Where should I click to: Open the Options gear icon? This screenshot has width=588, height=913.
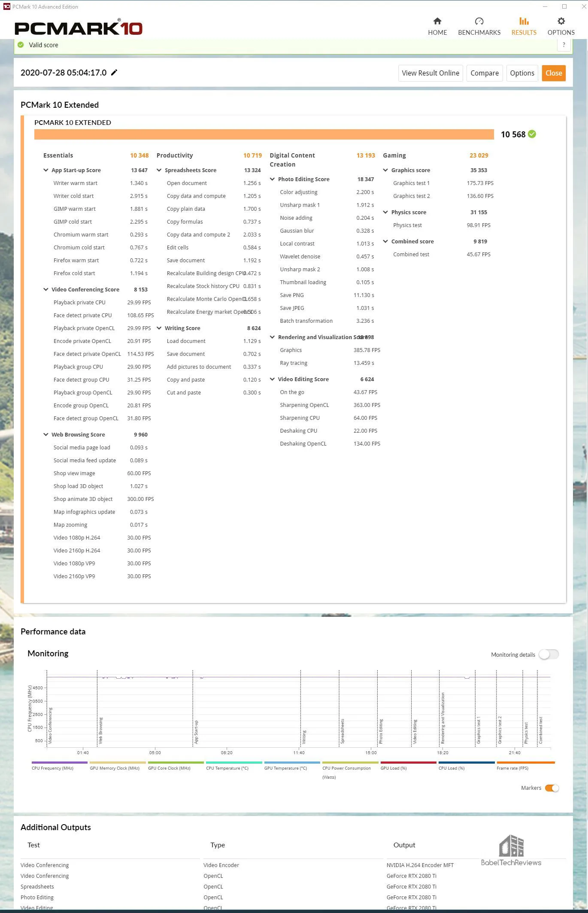point(561,21)
